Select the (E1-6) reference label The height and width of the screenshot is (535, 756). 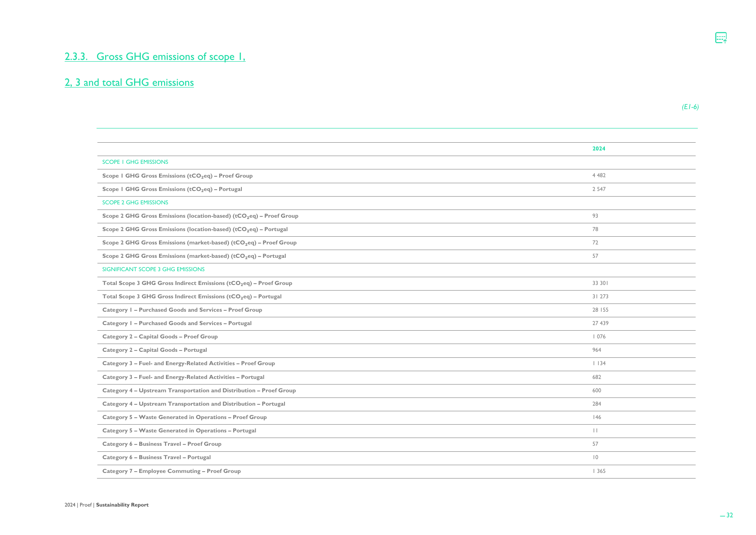click(x=690, y=107)
